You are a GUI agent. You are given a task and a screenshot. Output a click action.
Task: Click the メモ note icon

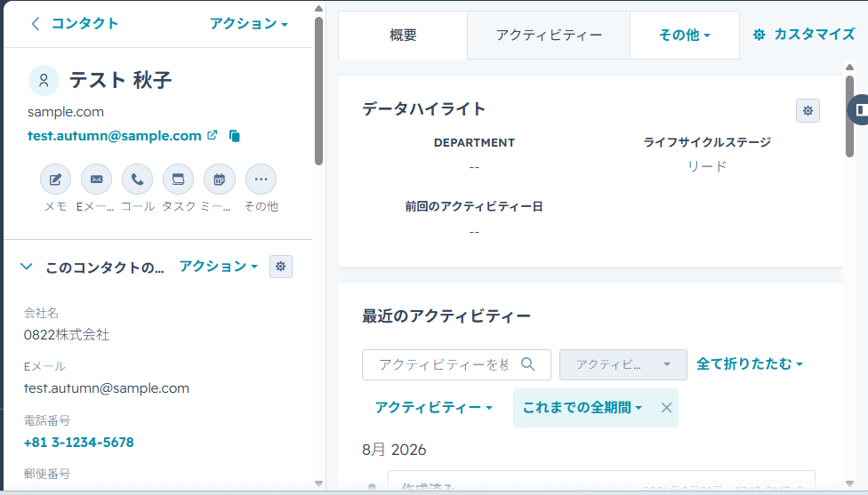55,180
